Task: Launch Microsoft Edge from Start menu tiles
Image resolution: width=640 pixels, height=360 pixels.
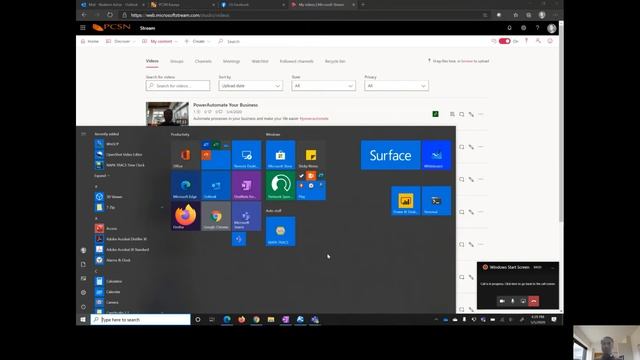Action: pos(186,186)
